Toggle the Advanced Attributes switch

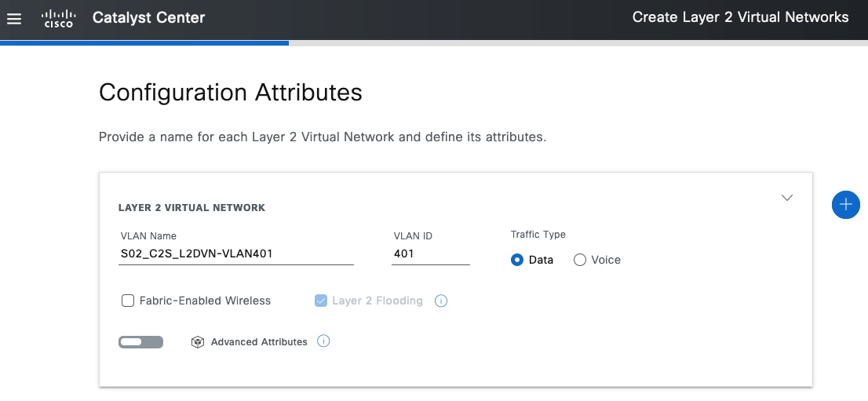pyautogui.click(x=140, y=342)
